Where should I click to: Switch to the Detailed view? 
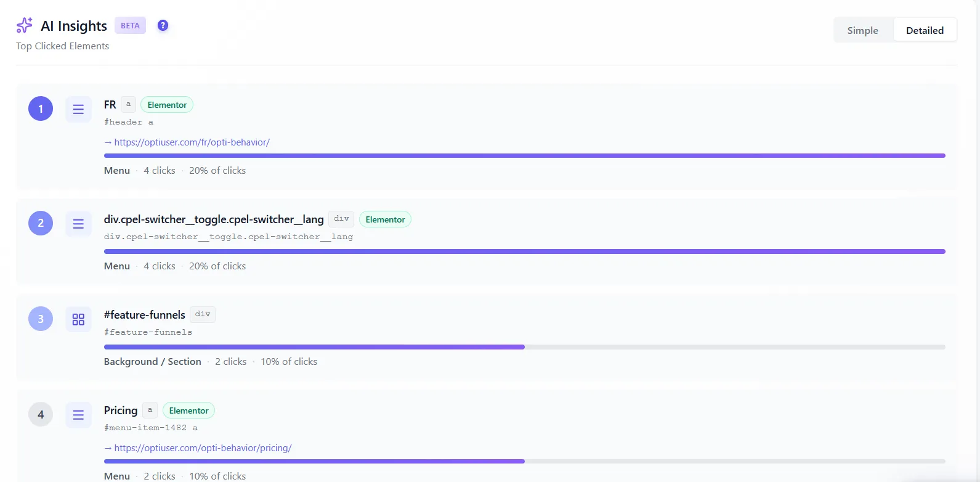(x=925, y=30)
